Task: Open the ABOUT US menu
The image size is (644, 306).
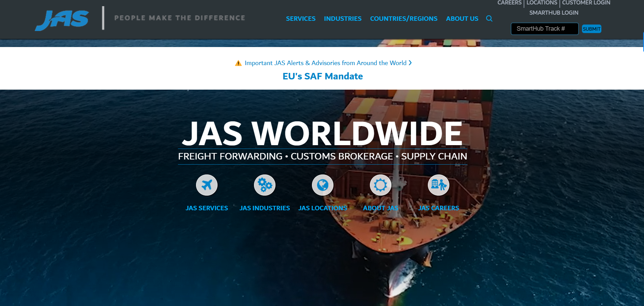Action: 462,19
